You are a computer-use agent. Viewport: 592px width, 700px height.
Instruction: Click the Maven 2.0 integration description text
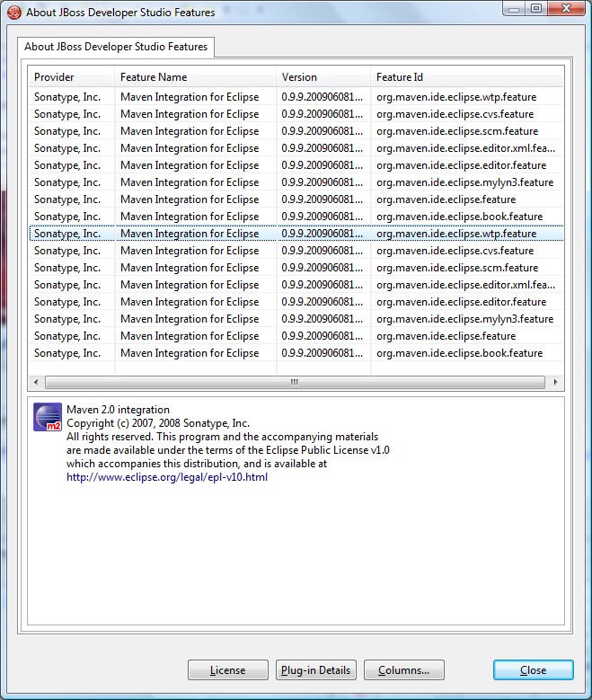pos(118,410)
